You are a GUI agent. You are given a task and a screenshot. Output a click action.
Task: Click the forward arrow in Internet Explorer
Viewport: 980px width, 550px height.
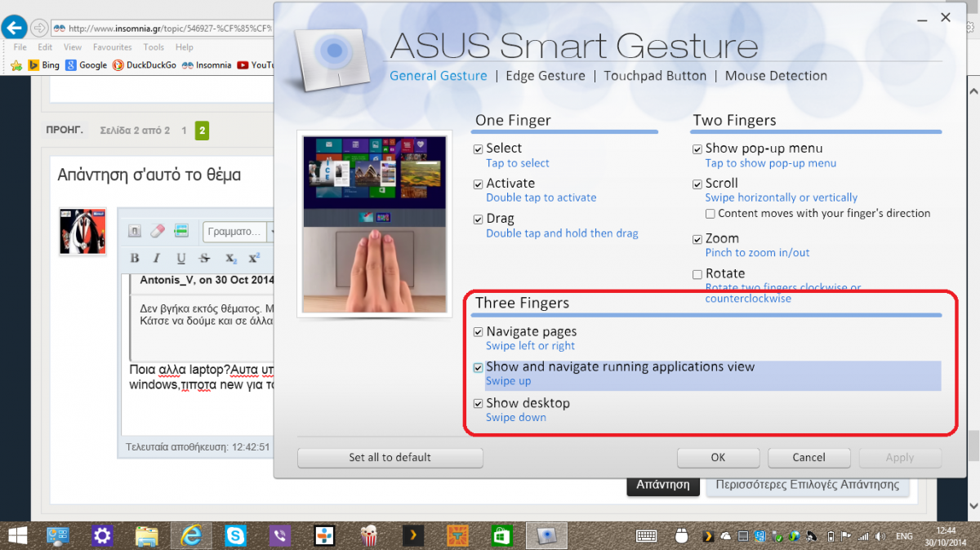[39, 28]
